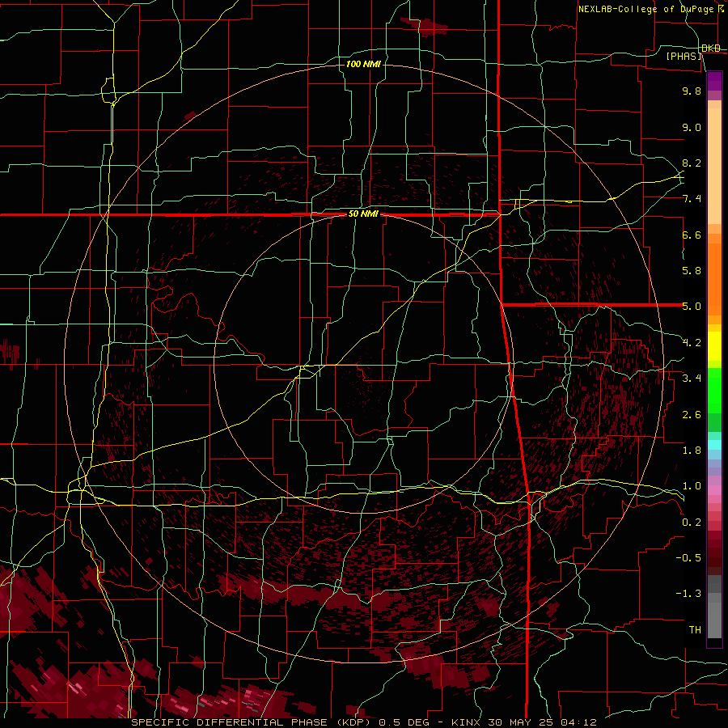Screen dimensions: 728x728
Task: Pick the cyan color bar segment
Action: pos(714,445)
